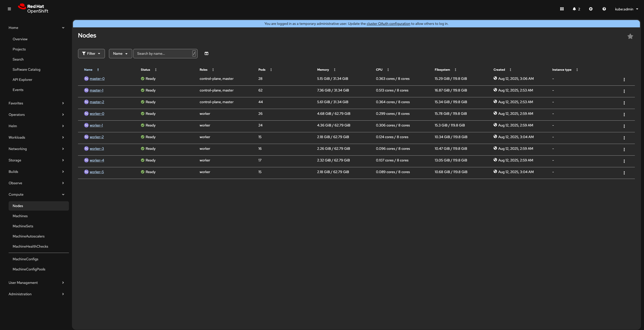Open the application launcher grid
Viewport: 644px width, 330px height.
pyautogui.click(x=562, y=9)
